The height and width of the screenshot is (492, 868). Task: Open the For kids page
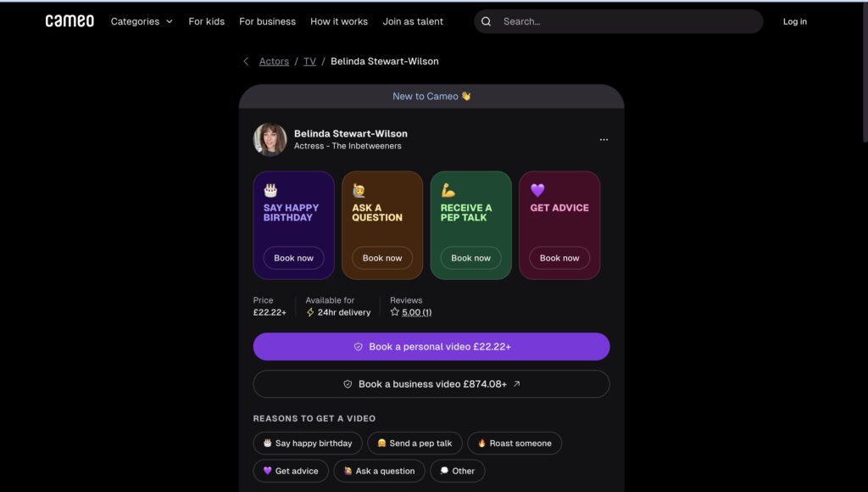tap(207, 21)
